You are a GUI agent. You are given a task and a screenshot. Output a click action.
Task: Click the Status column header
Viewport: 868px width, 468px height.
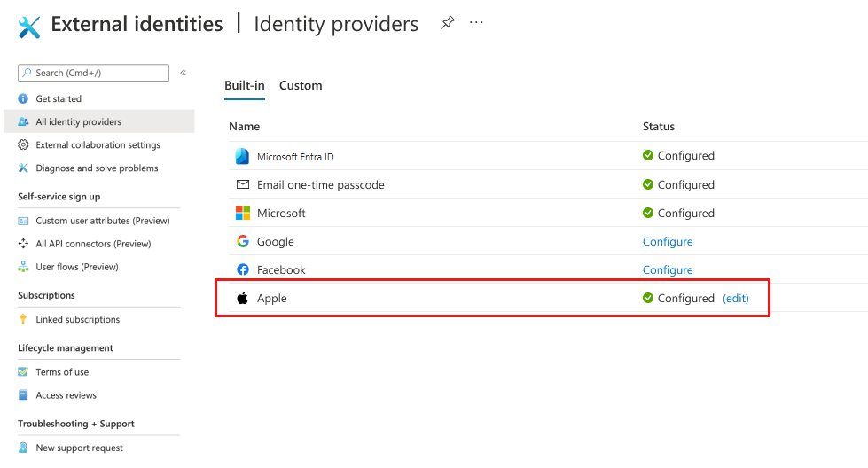[658, 126]
